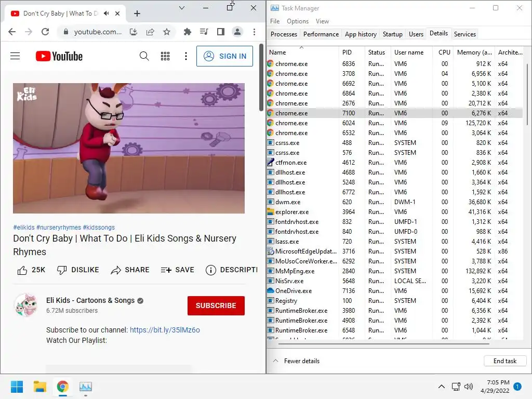Open YouTube apps grid
Viewport: 532px width, 399px height.
165,56
